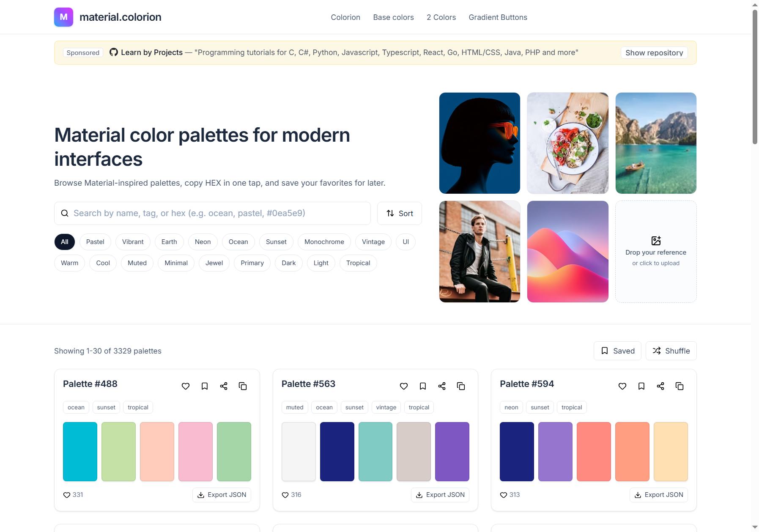
Task: Pick the cyan swatch in Palette #488
Action: (x=80, y=452)
